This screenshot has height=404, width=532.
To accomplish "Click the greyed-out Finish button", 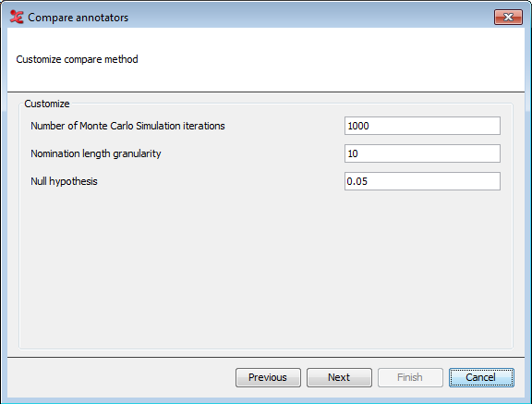I will coord(410,377).
